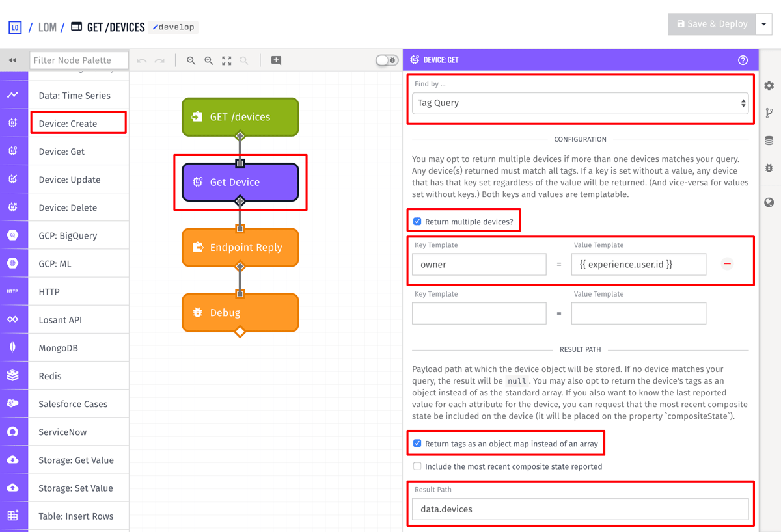Click the undo arrow in canvas toolbar
781x532 pixels.
[x=142, y=60]
